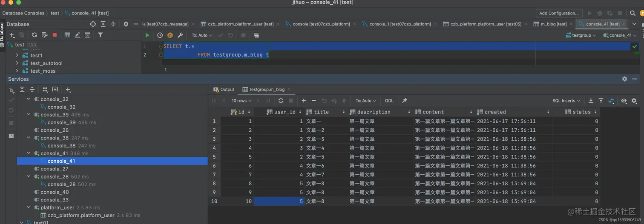Sort by the created column header
The width and height of the screenshot is (644, 224).
pos(514,112)
